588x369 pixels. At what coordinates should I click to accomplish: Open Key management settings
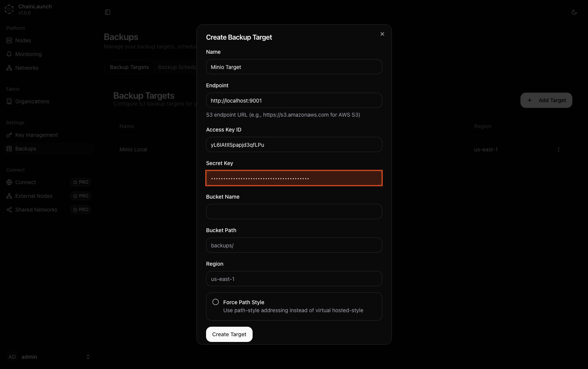36,135
